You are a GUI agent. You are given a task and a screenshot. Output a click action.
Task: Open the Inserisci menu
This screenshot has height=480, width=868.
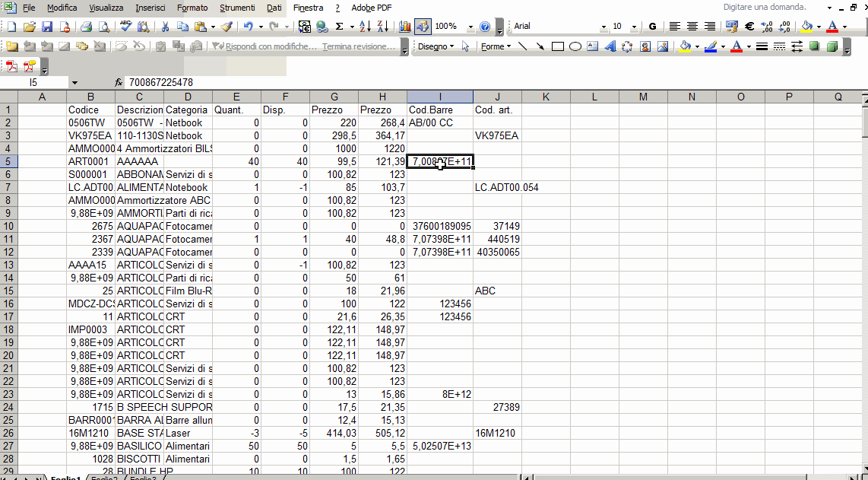(x=150, y=8)
